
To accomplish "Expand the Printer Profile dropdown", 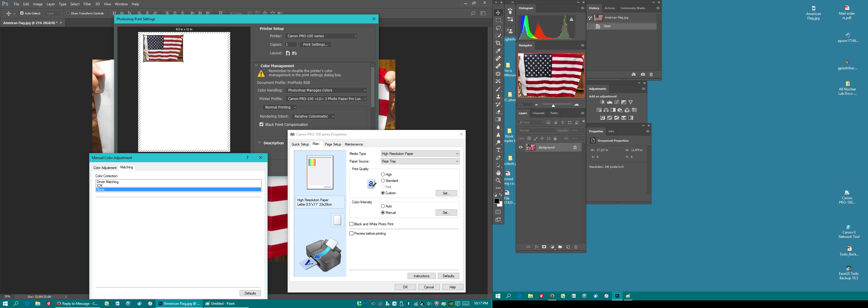I will [x=326, y=99].
